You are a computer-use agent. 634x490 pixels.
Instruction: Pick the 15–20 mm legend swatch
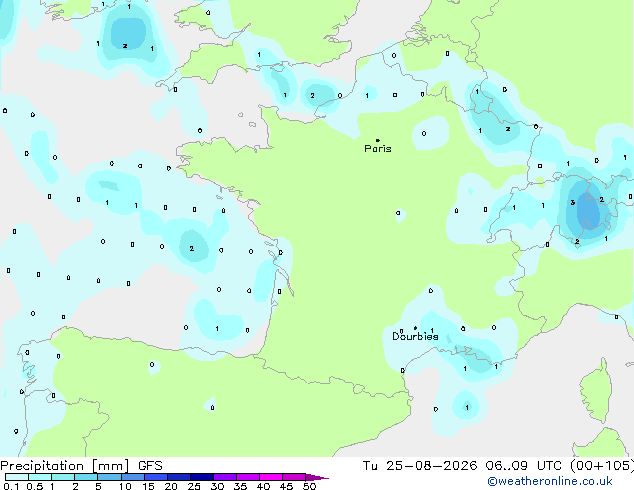[156, 477]
